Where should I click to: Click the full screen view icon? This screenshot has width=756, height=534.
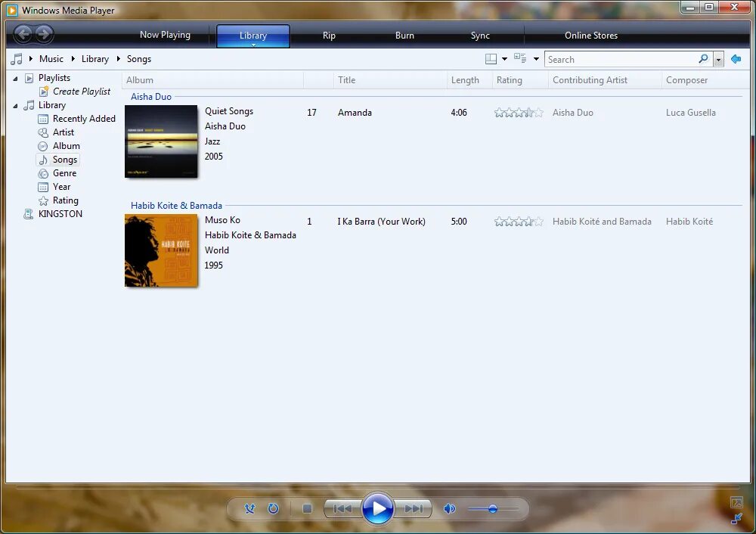tap(736, 503)
